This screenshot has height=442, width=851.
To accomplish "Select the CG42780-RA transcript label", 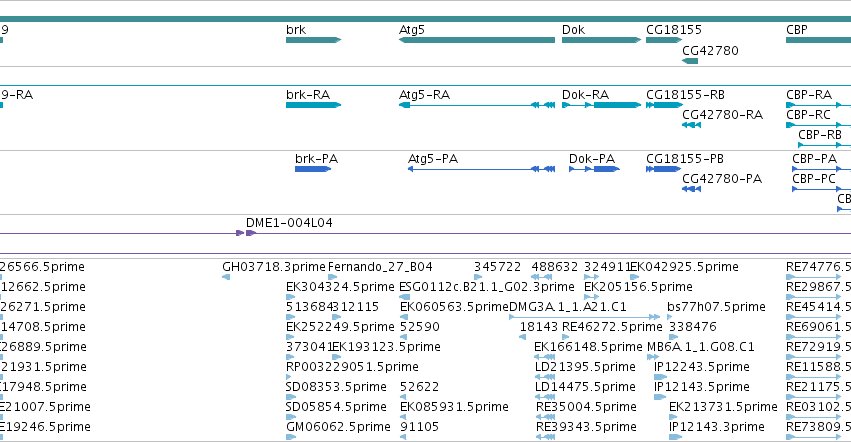I will 722,115.
